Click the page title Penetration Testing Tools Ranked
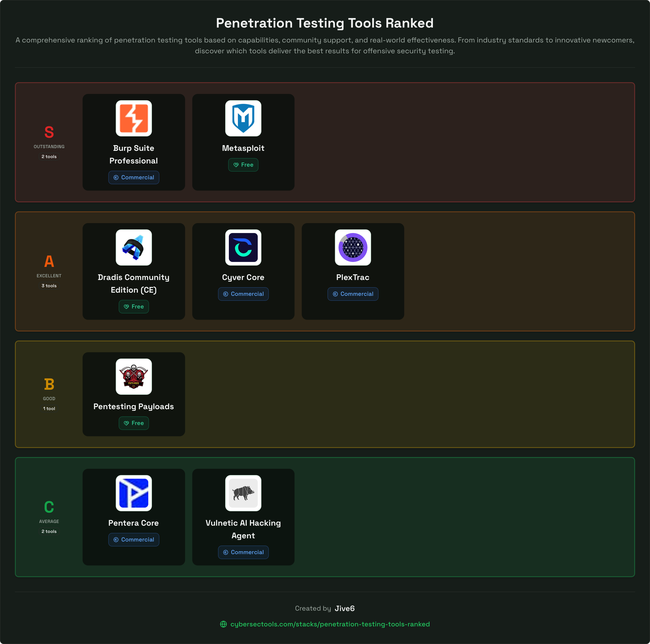The width and height of the screenshot is (650, 644). click(x=325, y=23)
